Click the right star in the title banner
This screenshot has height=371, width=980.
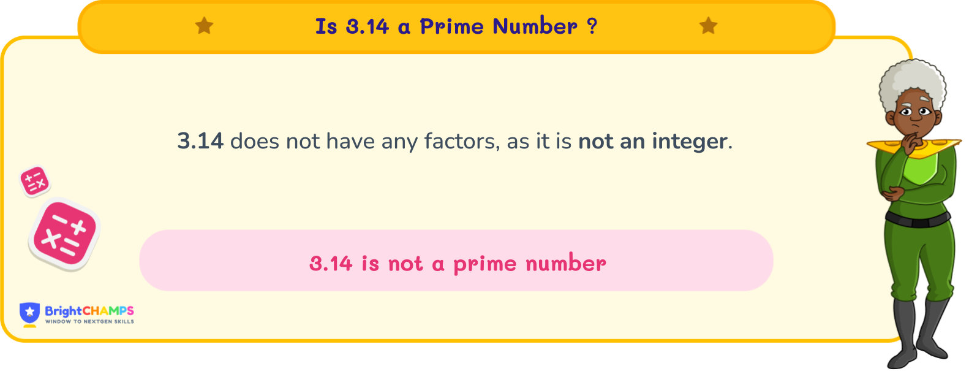pyautogui.click(x=708, y=26)
